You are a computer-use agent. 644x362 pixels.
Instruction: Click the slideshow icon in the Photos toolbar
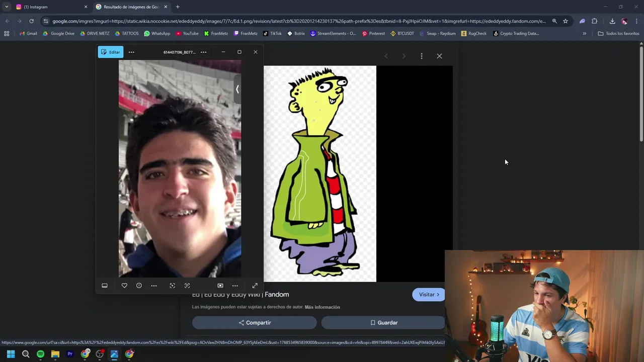220,286
